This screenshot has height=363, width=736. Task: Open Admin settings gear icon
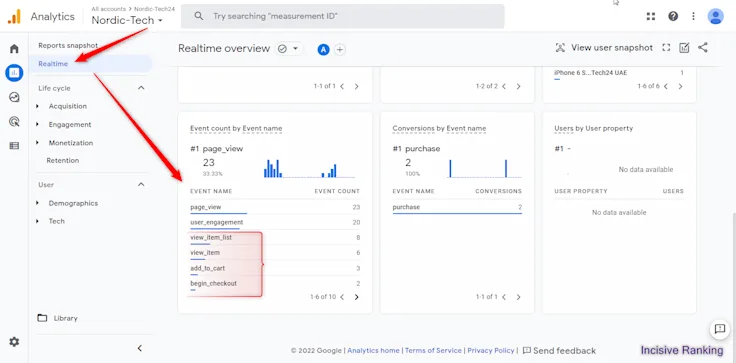[x=14, y=342]
